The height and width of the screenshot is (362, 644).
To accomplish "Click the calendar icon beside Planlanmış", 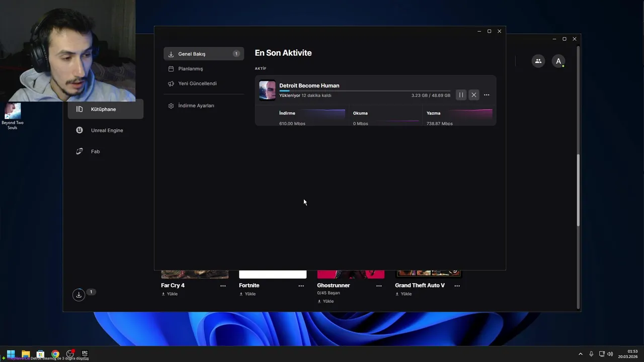I will (171, 69).
